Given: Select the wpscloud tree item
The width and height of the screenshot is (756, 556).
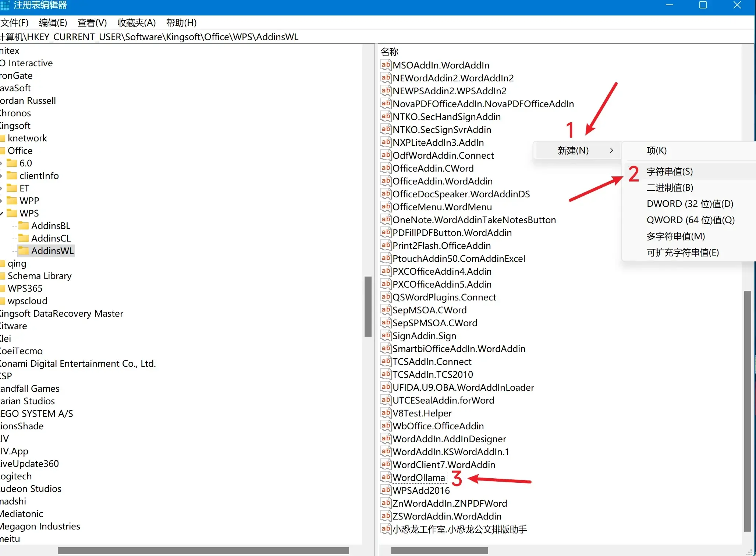Looking at the screenshot, I should coord(28,301).
